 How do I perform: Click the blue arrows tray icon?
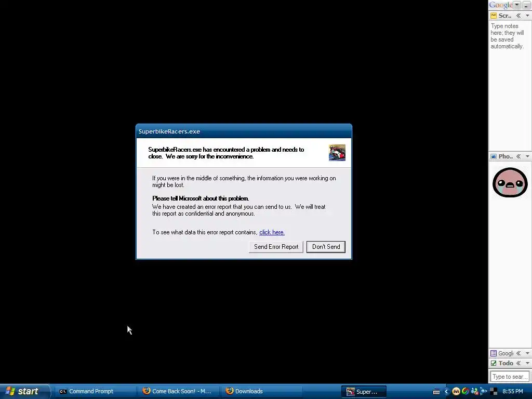484,391
